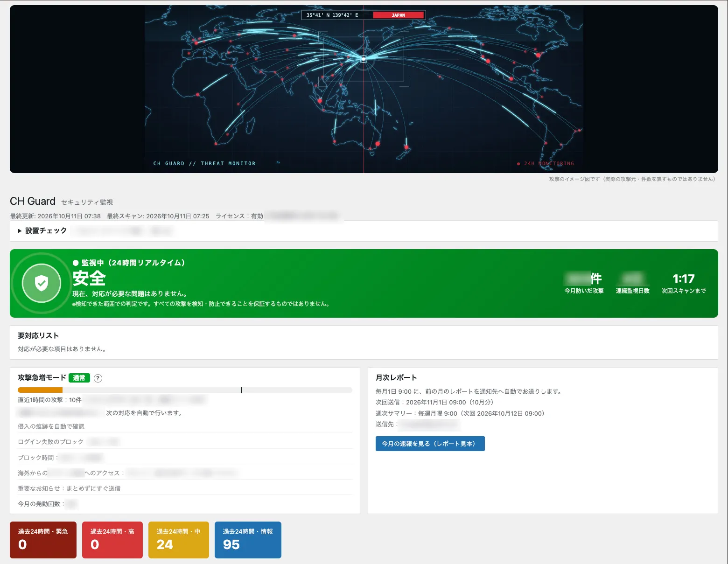Click the attack surge progress bar
The width and height of the screenshot is (728, 564).
tap(185, 390)
